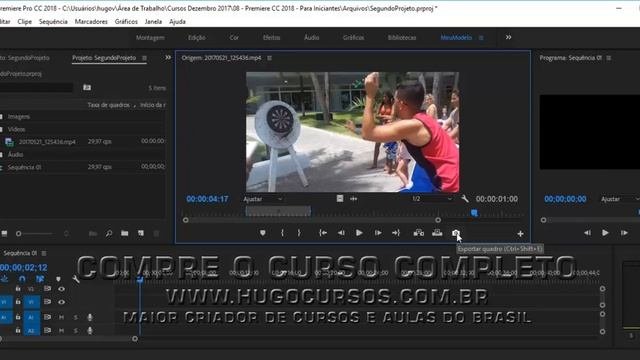The image size is (640, 360).
Task: Click Automate to Sequence icon
Action: [x=93, y=233]
